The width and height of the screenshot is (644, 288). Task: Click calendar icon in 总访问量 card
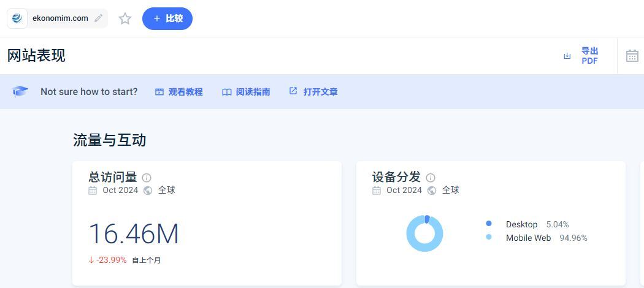pyautogui.click(x=93, y=191)
